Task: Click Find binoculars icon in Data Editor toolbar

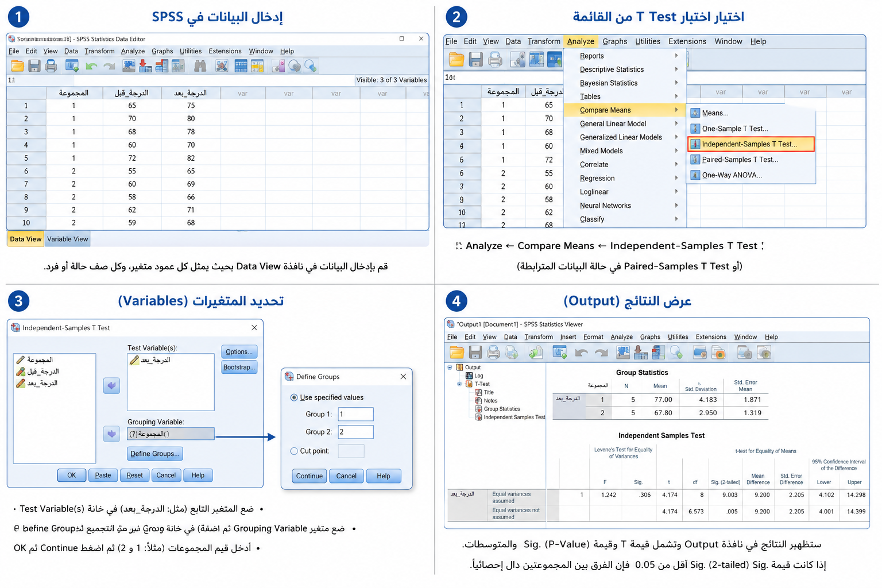Action: [200, 66]
